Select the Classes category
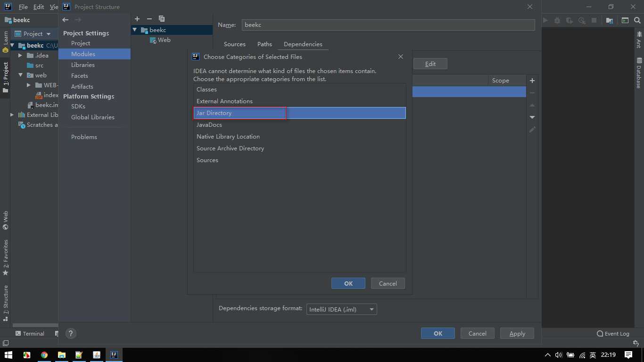Image resolution: width=644 pixels, height=362 pixels. click(x=300, y=90)
